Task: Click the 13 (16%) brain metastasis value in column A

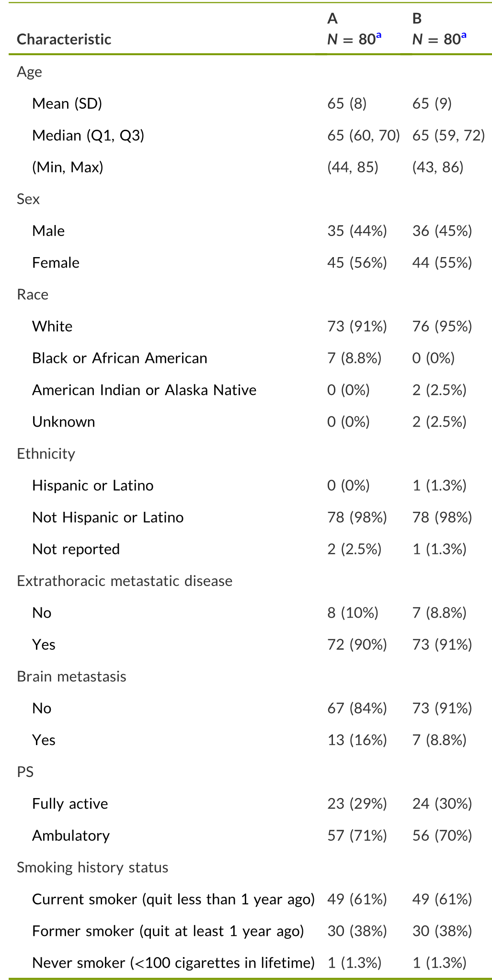Action: [357, 740]
